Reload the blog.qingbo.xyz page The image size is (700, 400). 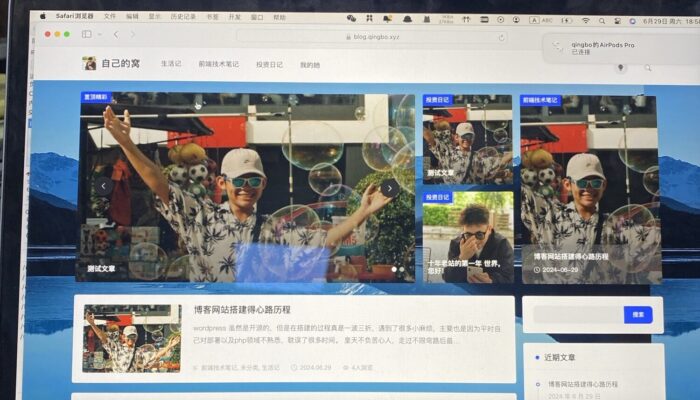tap(501, 38)
